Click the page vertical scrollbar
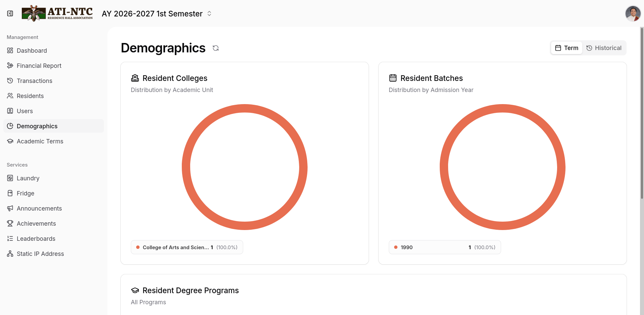Screen dimensions: 644x315 (642, 113)
